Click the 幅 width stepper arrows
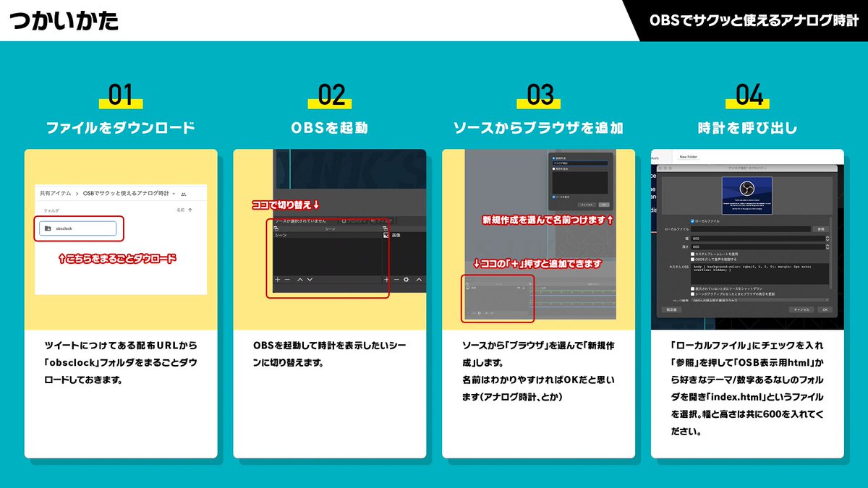The height and width of the screenshot is (488, 868). coord(827,239)
